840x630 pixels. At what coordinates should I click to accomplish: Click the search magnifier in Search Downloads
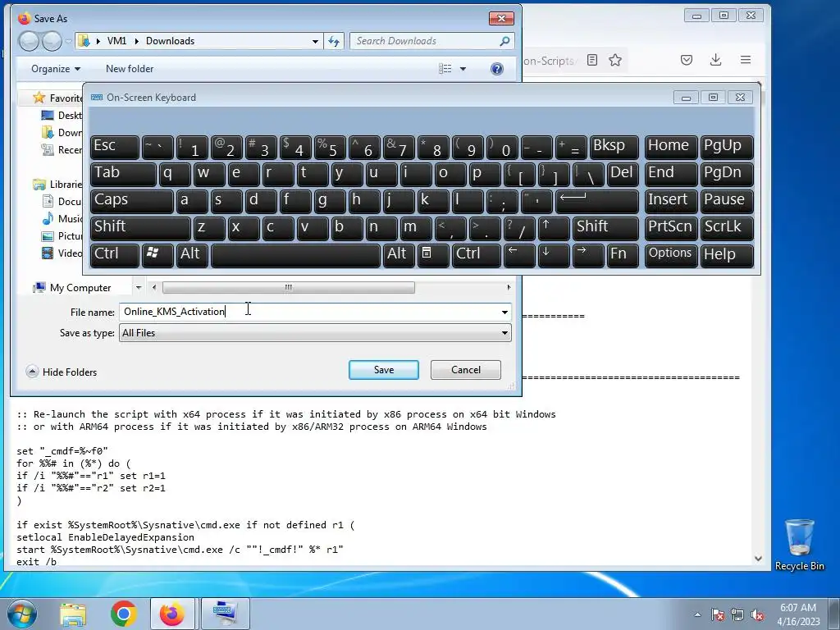click(504, 41)
